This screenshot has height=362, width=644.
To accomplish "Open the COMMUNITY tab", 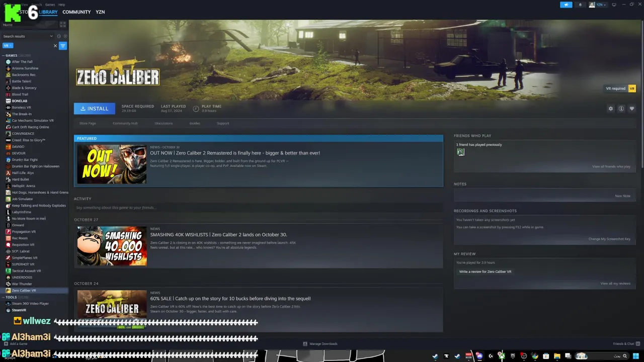I will coord(76,12).
